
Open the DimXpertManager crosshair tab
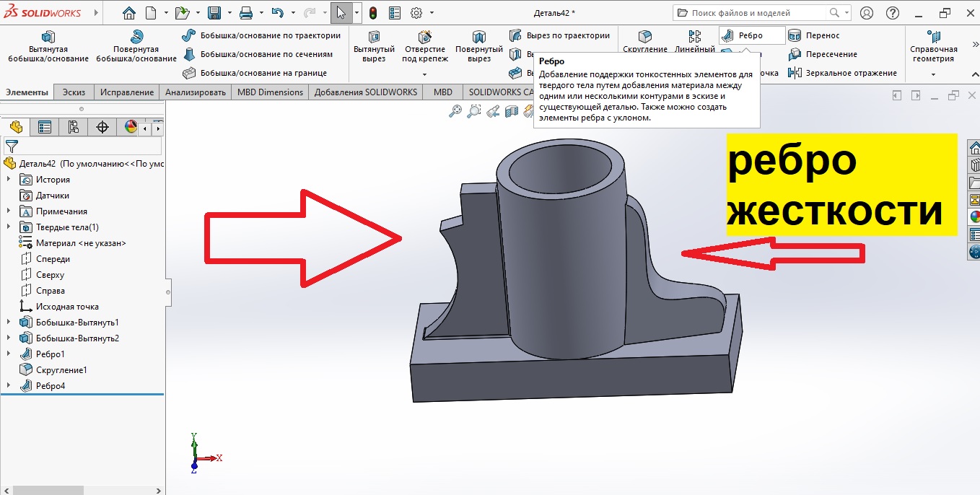[x=102, y=128]
